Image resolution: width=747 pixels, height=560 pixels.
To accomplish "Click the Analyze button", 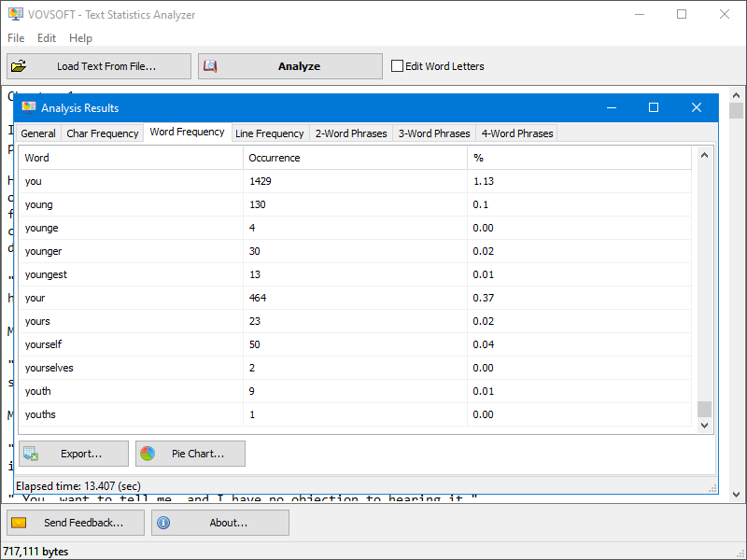I will [x=290, y=66].
